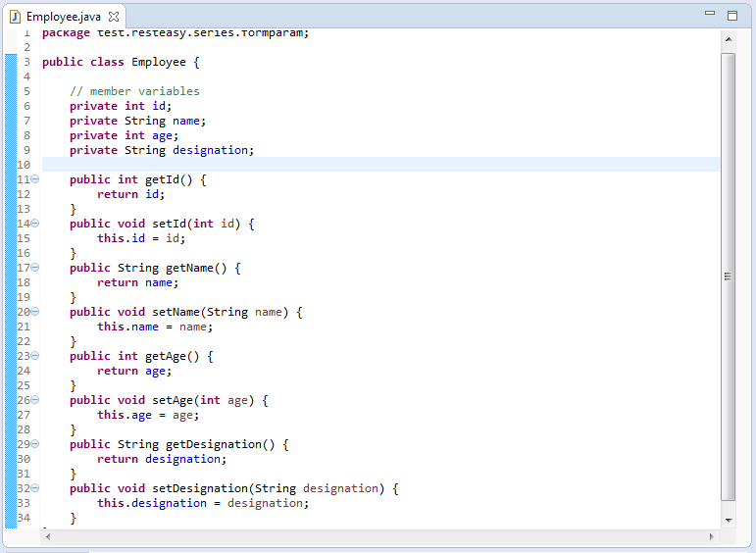756x553 pixels.
Task: Click the class name Employee in line 3
Action: [159, 62]
